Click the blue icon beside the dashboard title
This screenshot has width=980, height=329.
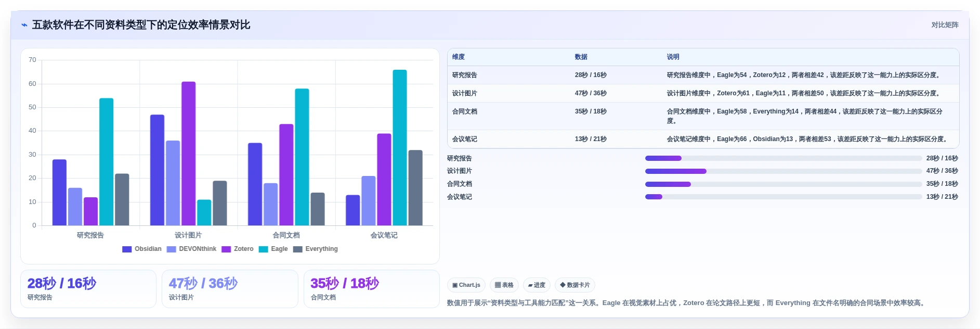[x=24, y=25]
